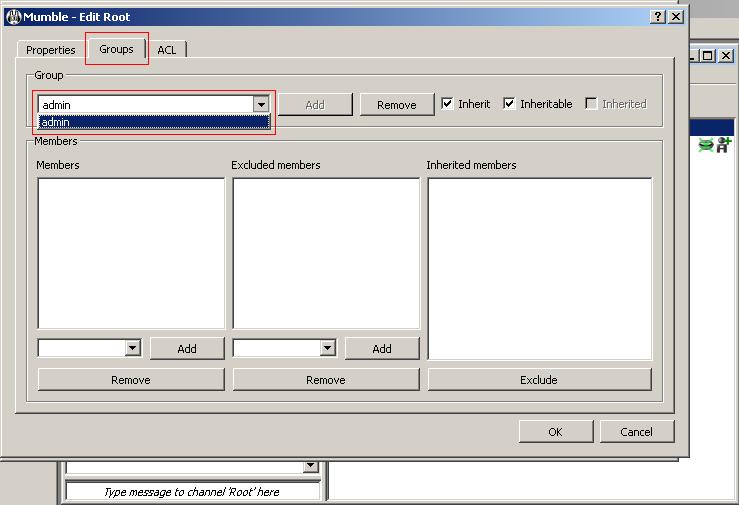Expand the Members user dropdown
739x505 pixels.
[133, 348]
